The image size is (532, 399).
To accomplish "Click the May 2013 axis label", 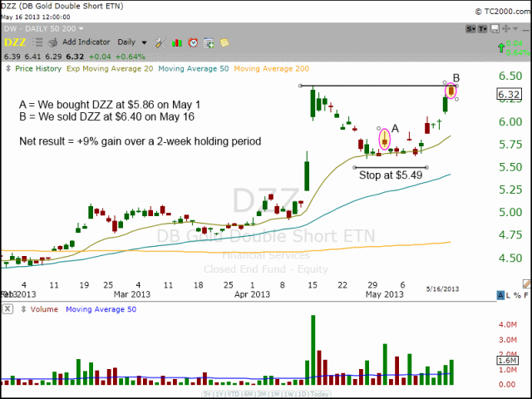I will [384, 294].
